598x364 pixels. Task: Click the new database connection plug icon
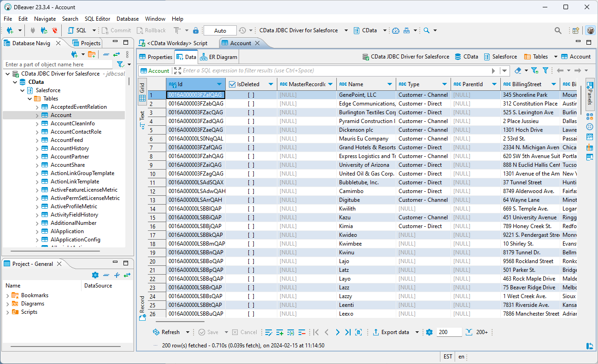(x=9, y=30)
